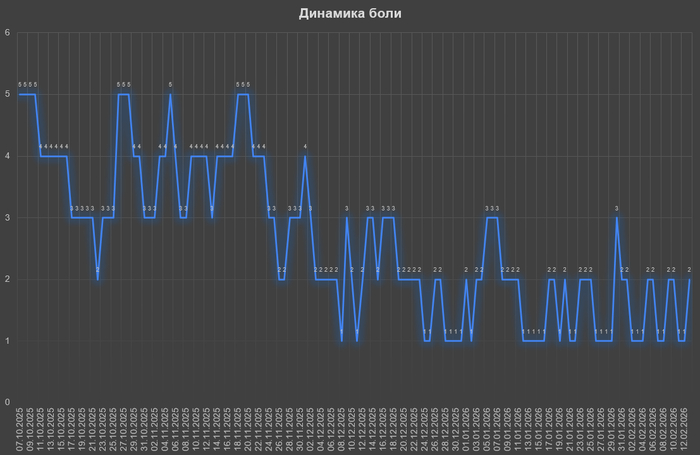Select the x-axis date '26.12.2025'

[x=435, y=430]
